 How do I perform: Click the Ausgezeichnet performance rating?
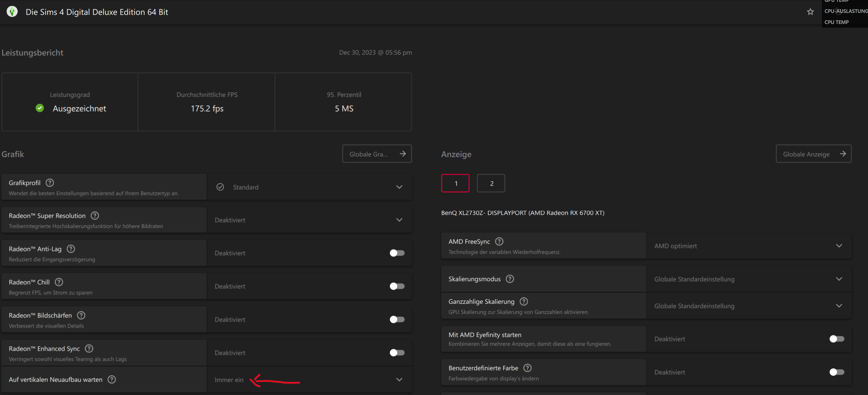pyautogui.click(x=79, y=109)
